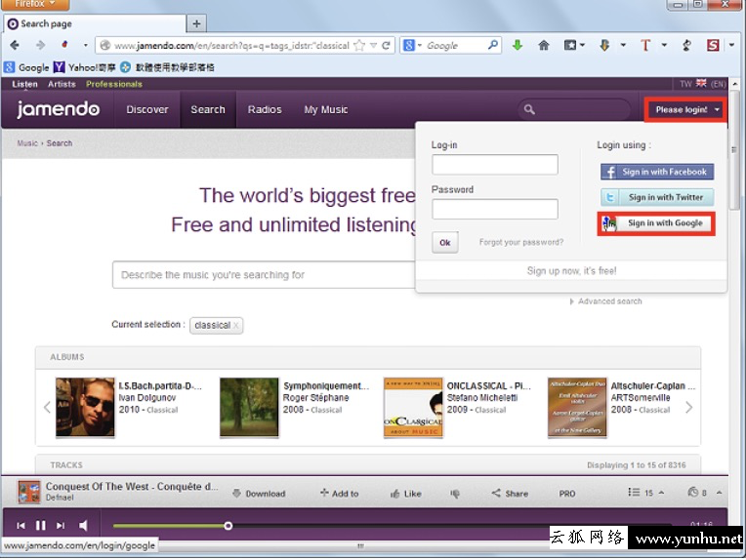Open PRO licensing option in player

pos(567,494)
